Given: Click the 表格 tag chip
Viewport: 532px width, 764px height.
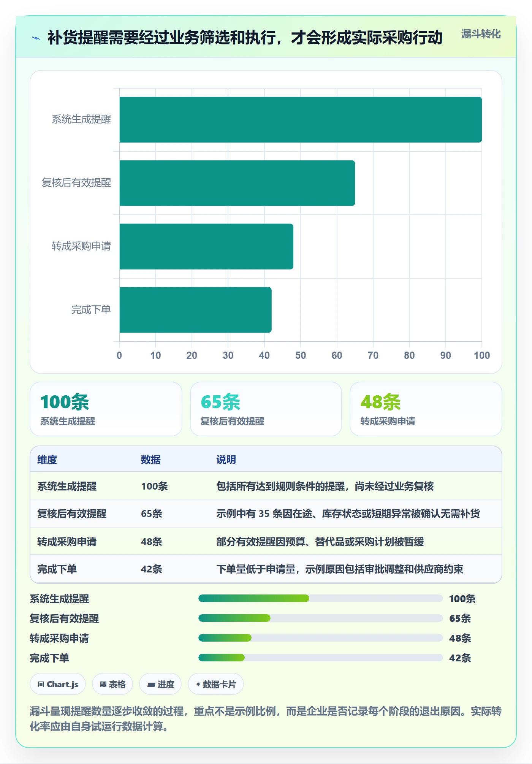Looking at the screenshot, I should click(x=112, y=684).
